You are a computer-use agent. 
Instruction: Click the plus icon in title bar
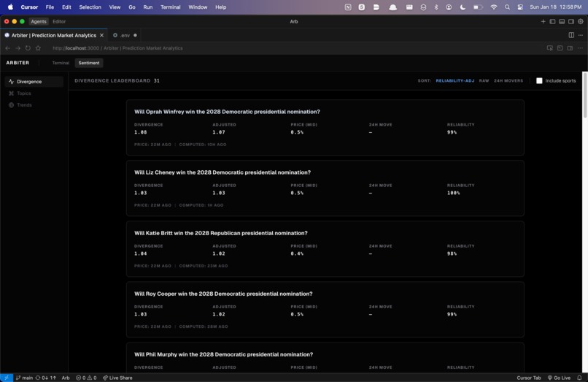(543, 21)
